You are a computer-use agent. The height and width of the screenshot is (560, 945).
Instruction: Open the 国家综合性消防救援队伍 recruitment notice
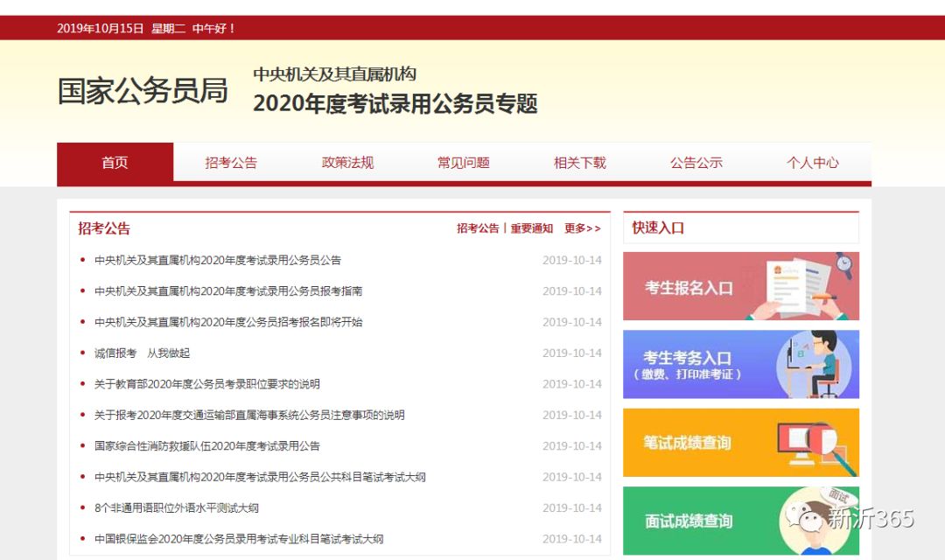tap(207, 446)
